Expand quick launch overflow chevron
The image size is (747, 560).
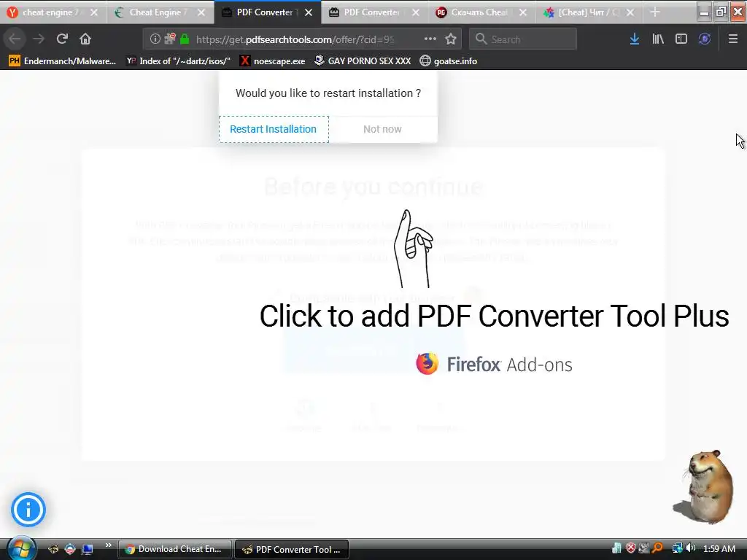(x=108, y=545)
